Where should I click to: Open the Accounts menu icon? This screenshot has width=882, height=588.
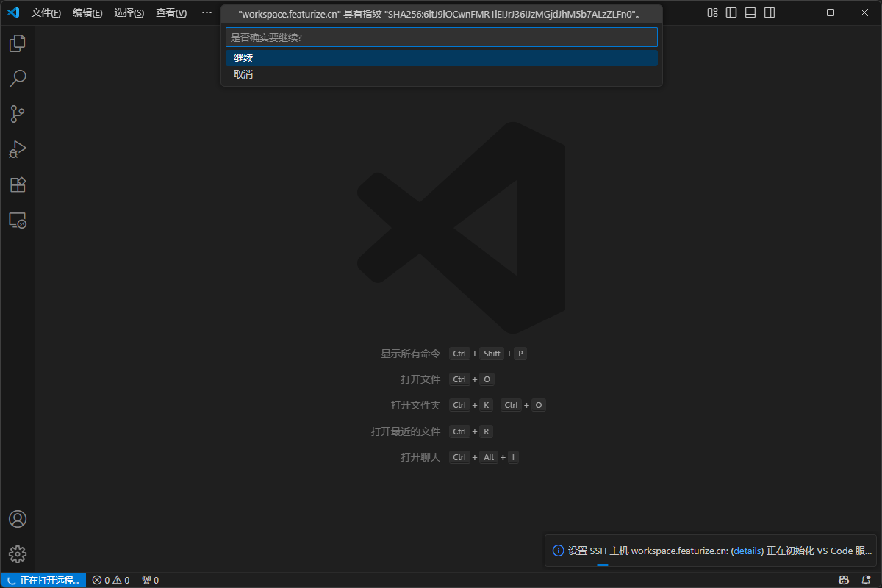18,519
